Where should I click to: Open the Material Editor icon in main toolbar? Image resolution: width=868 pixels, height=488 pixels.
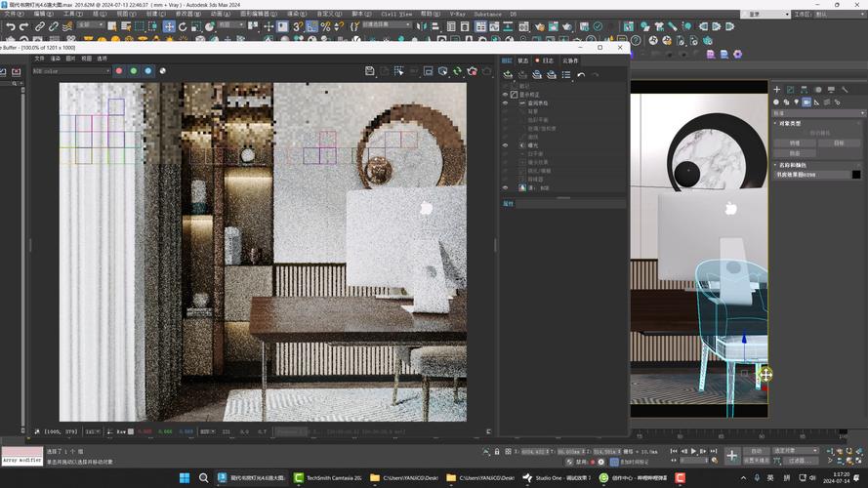tap(523, 26)
